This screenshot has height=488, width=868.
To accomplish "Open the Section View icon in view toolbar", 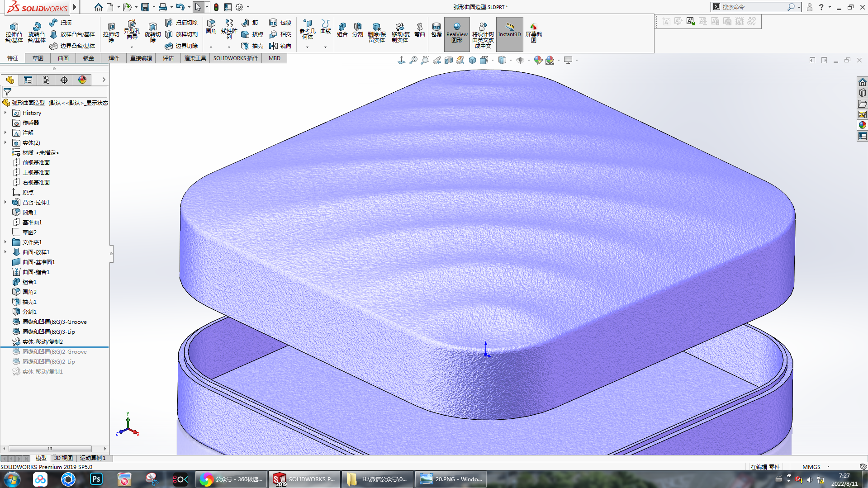I will (x=449, y=60).
